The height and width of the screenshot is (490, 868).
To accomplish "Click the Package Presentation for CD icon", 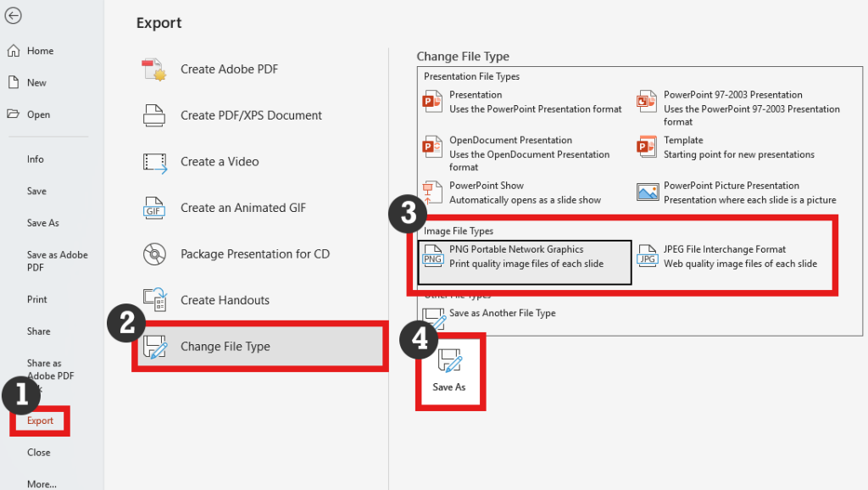I will tap(154, 253).
